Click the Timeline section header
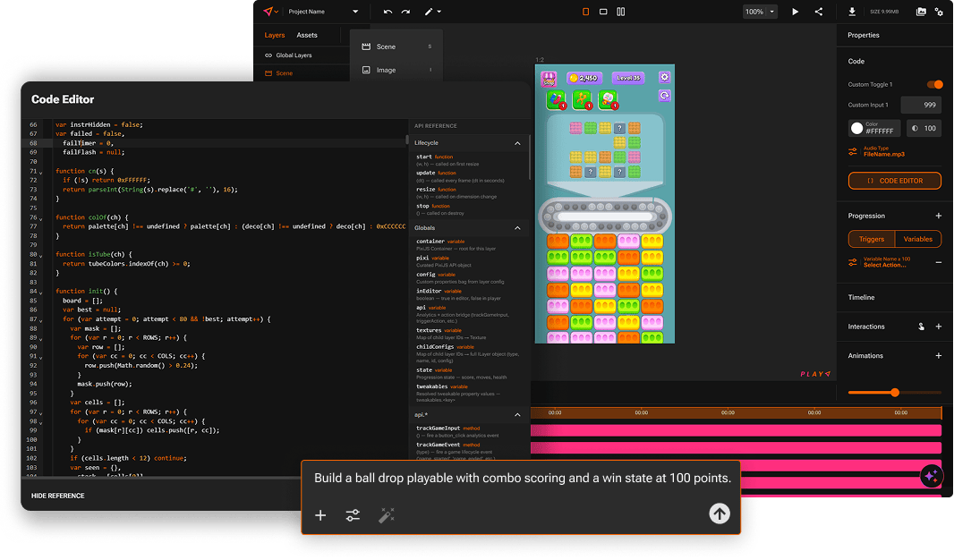The image size is (954, 560). coord(861,297)
